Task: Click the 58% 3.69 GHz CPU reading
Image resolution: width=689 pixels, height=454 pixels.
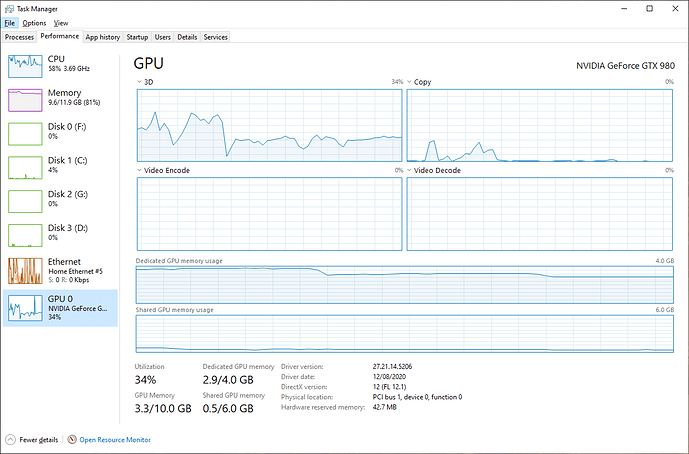Action: (x=69, y=69)
